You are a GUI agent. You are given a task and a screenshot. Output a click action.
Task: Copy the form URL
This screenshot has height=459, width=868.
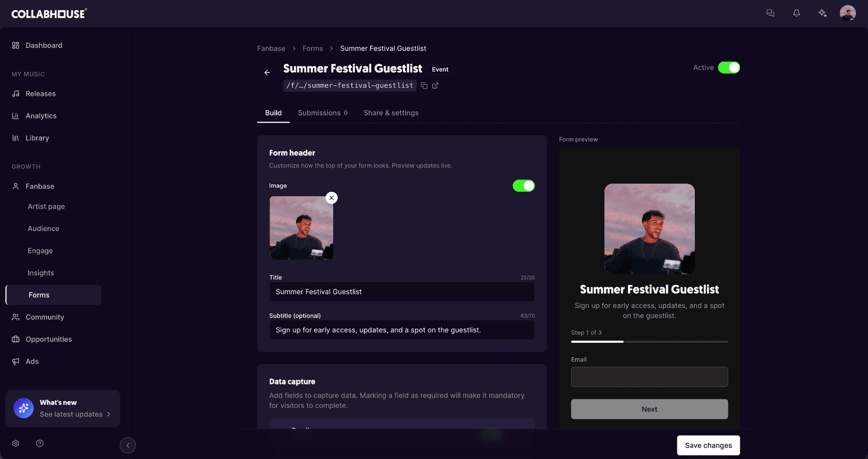point(424,86)
